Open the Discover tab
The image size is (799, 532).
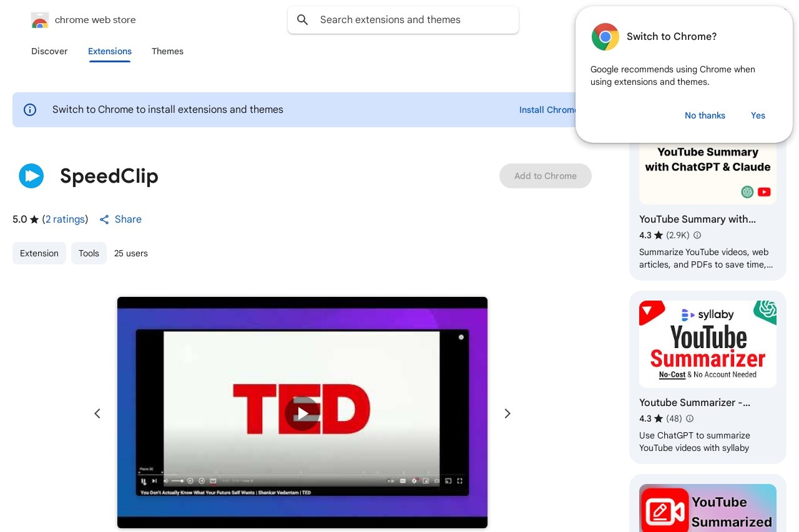49,51
